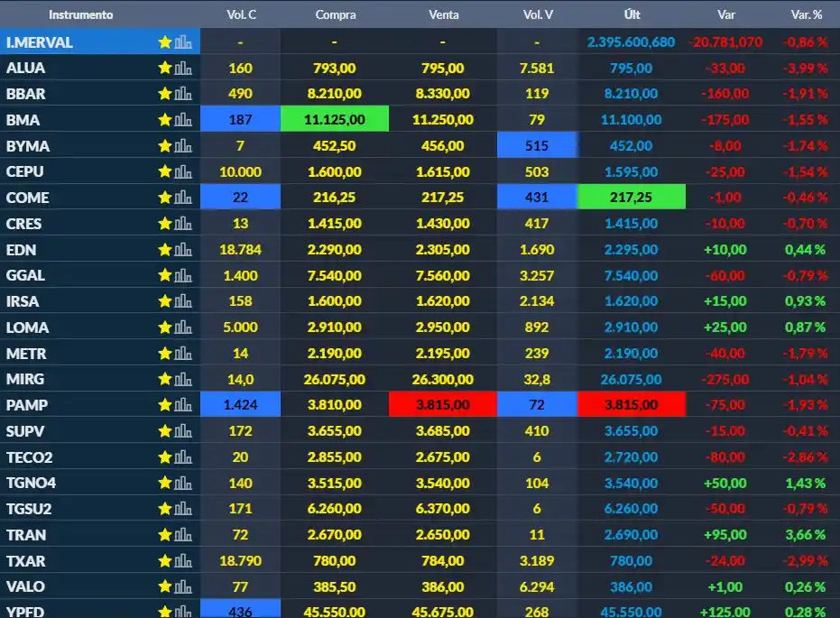
Task: Select the I.MERVAL index row name
Action: click(x=39, y=42)
